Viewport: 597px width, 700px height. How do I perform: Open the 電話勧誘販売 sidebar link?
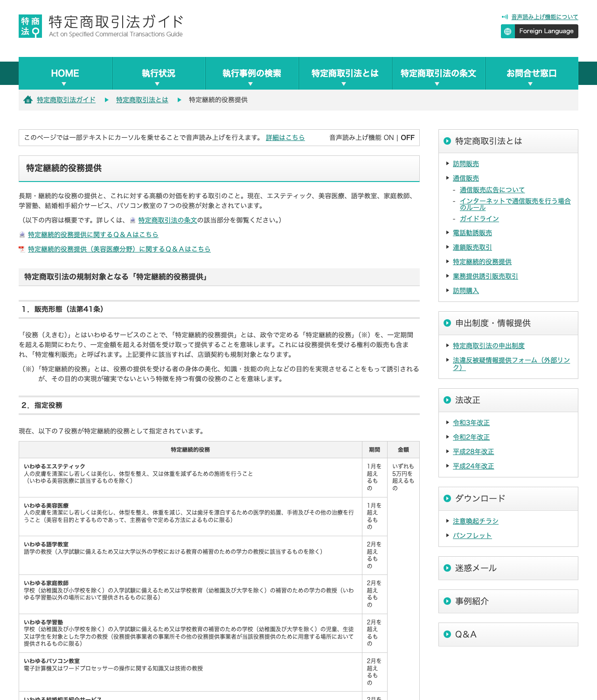tap(472, 233)
